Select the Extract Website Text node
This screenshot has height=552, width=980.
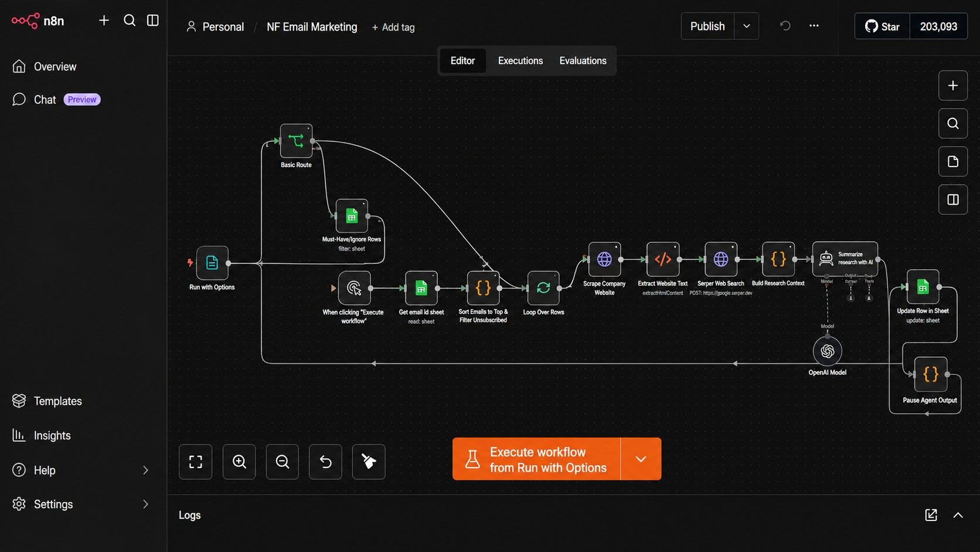[663, 259]
